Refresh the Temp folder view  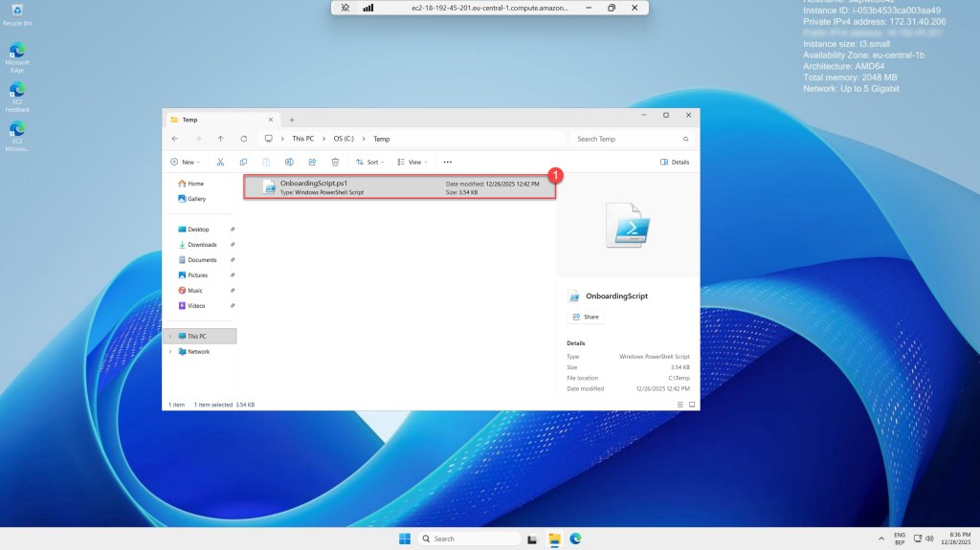244,139
